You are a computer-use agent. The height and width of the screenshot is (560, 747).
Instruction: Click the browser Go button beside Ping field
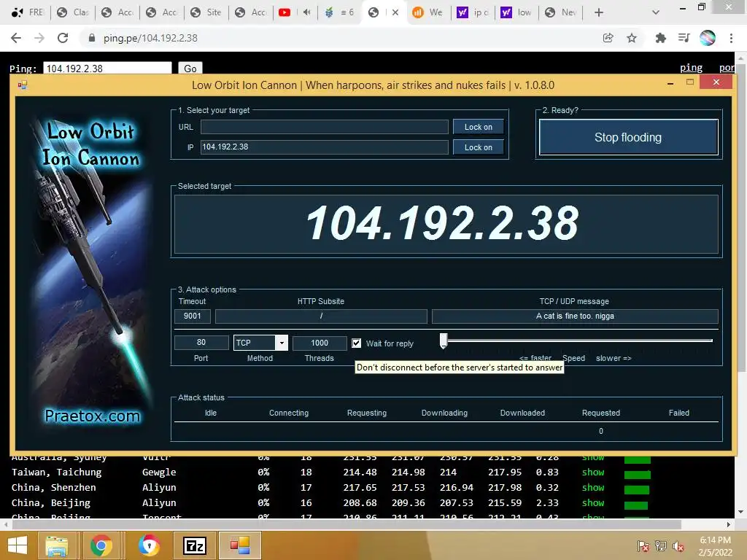point(190,69)
